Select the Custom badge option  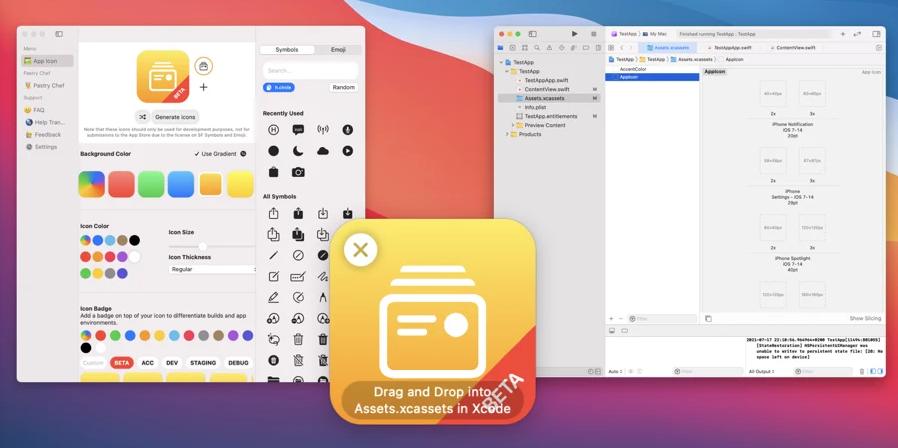[x=93, y=363]
